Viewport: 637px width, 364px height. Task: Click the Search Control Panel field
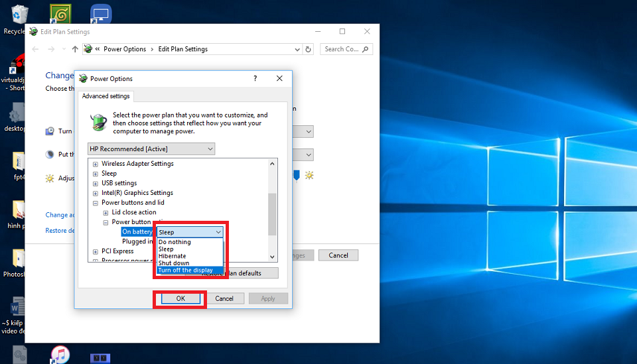pyautogui.click(x=346, y=49)
